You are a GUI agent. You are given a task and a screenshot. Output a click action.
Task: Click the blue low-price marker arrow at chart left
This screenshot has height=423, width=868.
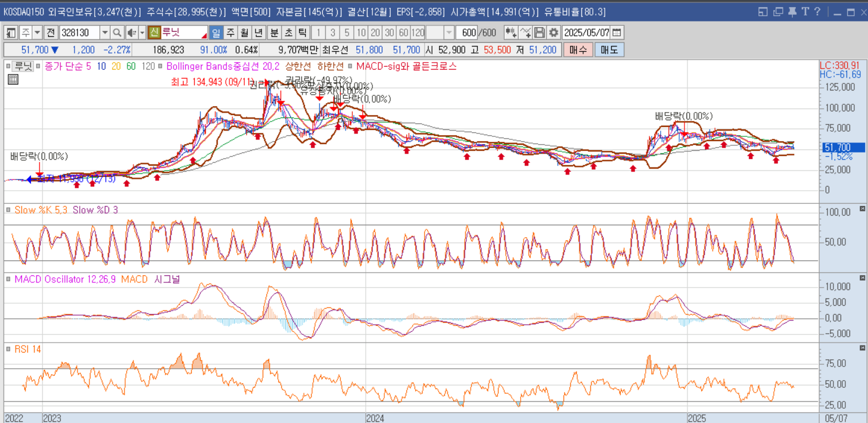tap(29, 179)
